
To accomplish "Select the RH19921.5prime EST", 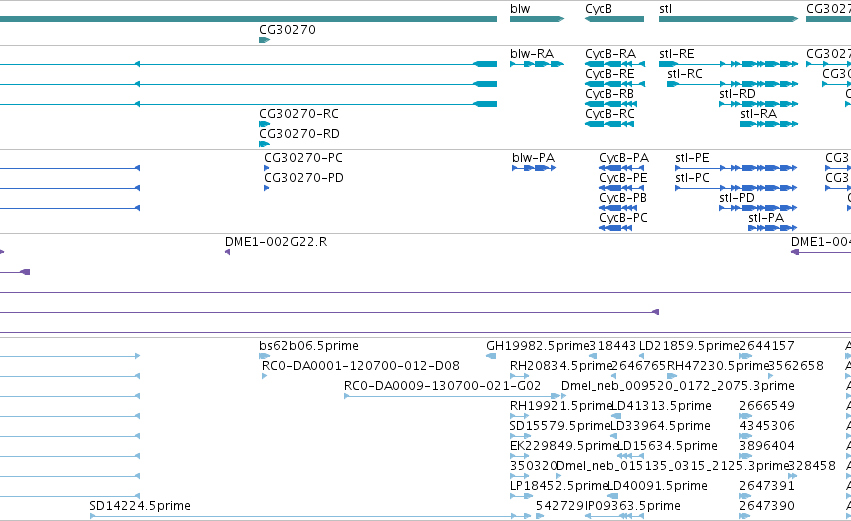I will click(519, 417).
